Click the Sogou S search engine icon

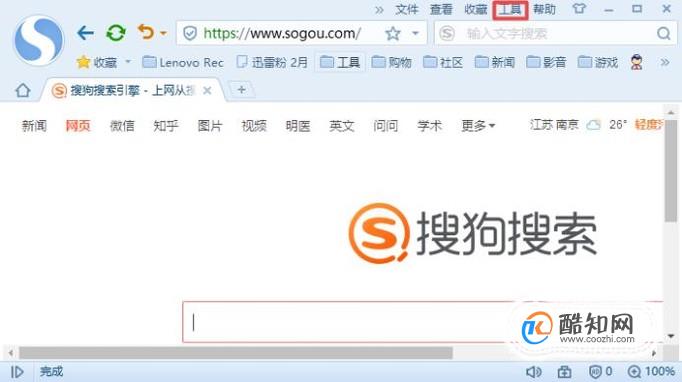coord(447,34)
